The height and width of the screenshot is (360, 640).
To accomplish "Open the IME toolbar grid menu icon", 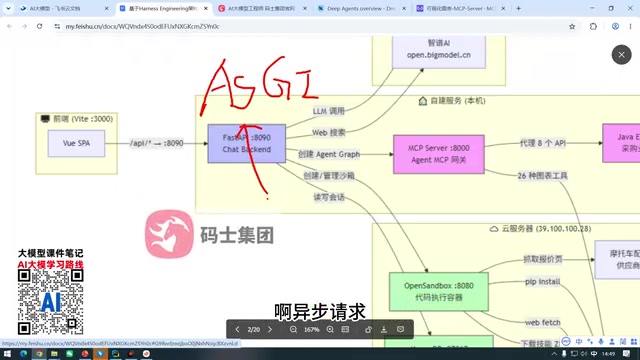I will 633,342.
